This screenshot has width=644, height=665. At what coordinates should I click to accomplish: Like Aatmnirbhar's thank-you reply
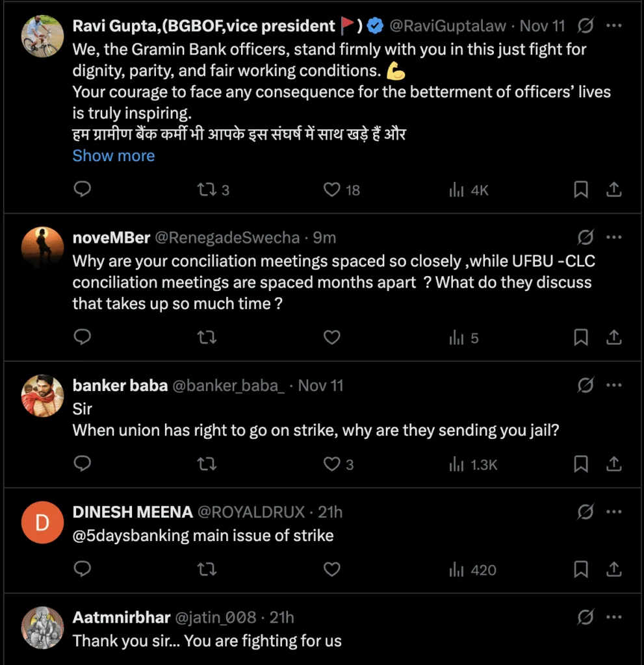(332, 663)
